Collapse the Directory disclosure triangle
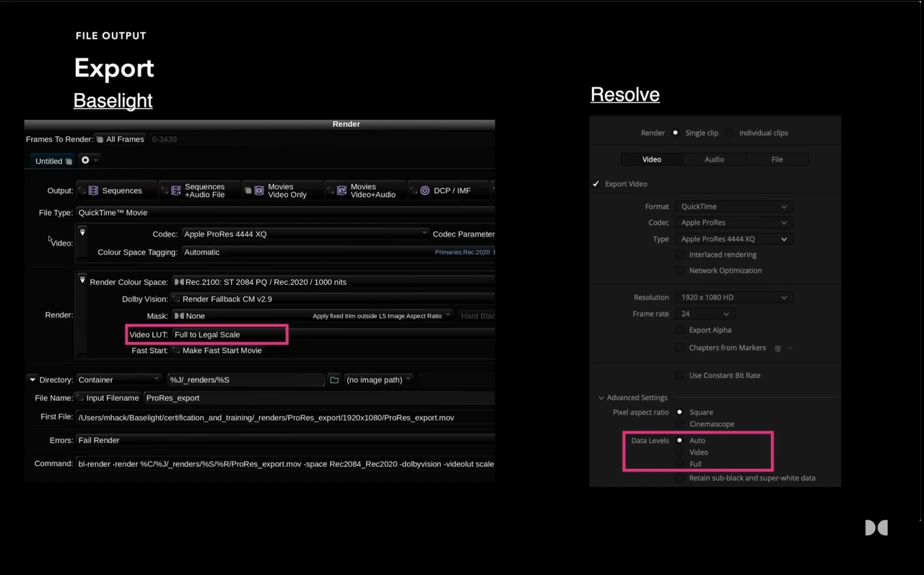Viewport: 924px width, 575px height. (32, 379)
